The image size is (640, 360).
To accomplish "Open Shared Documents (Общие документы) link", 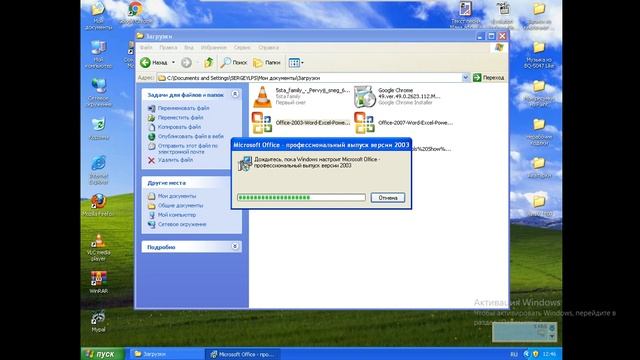I will click(x=180, y=205).
